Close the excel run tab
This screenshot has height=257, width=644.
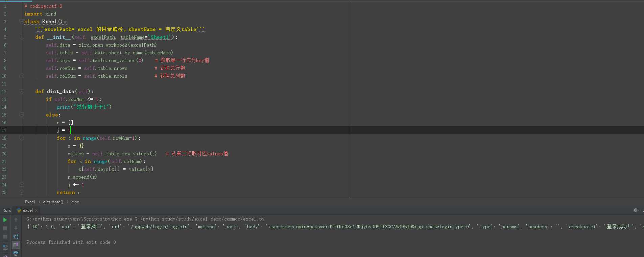[37, 210]
